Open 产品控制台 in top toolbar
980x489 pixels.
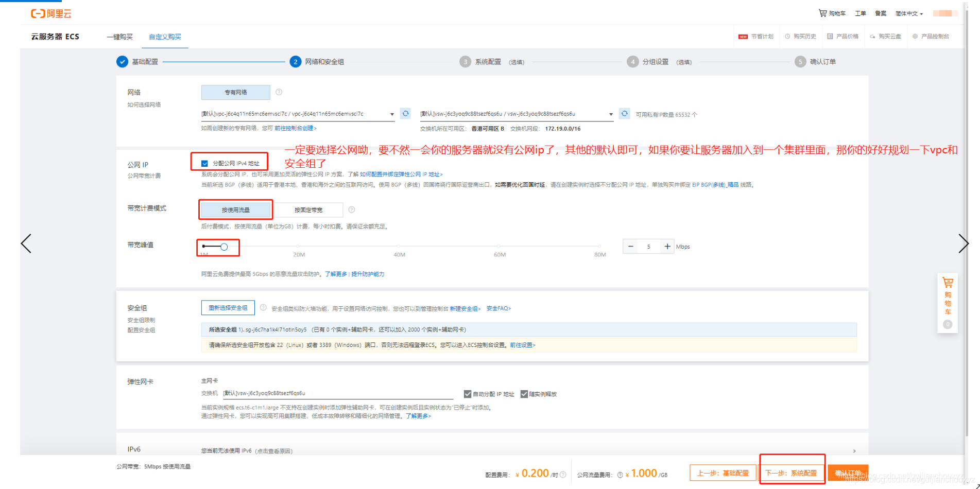pyautogui.click(x=931, y=37)
